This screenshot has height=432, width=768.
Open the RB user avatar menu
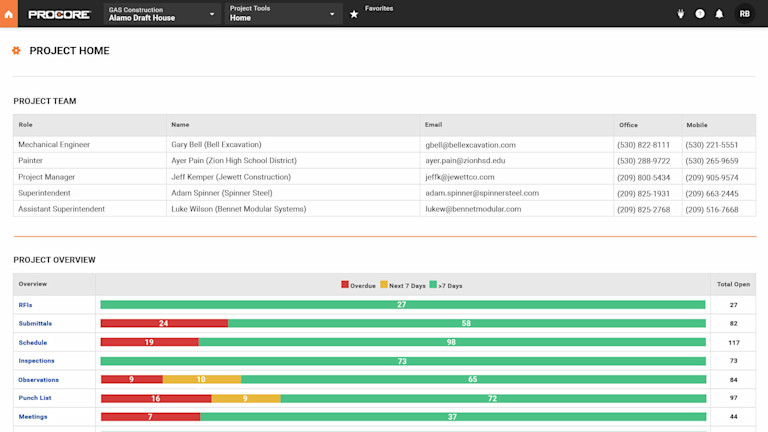744,14
